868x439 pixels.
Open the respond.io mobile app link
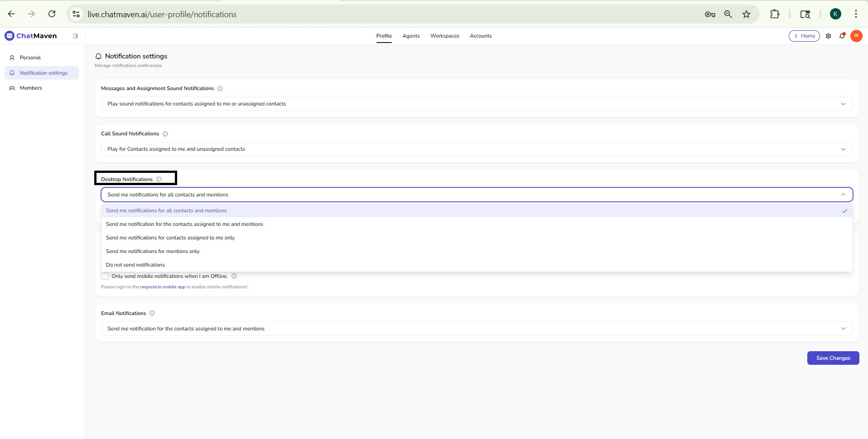[x=162, y=287]
